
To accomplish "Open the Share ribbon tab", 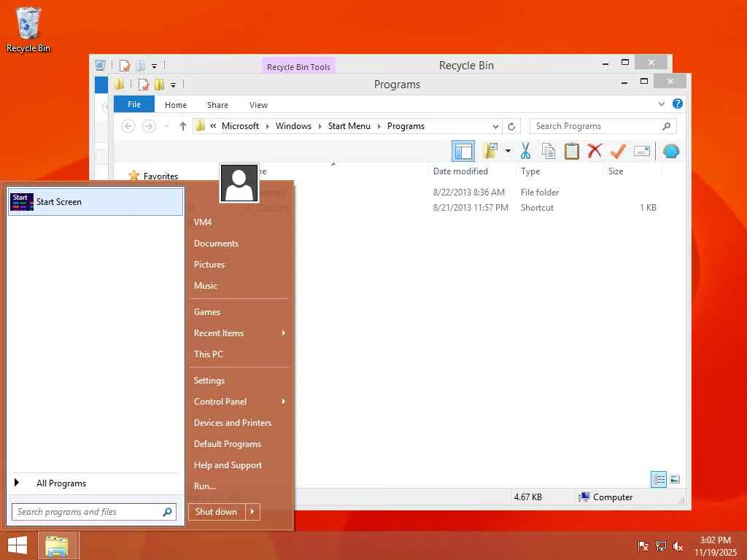I will pyautogui.click(x=217, y=105).
